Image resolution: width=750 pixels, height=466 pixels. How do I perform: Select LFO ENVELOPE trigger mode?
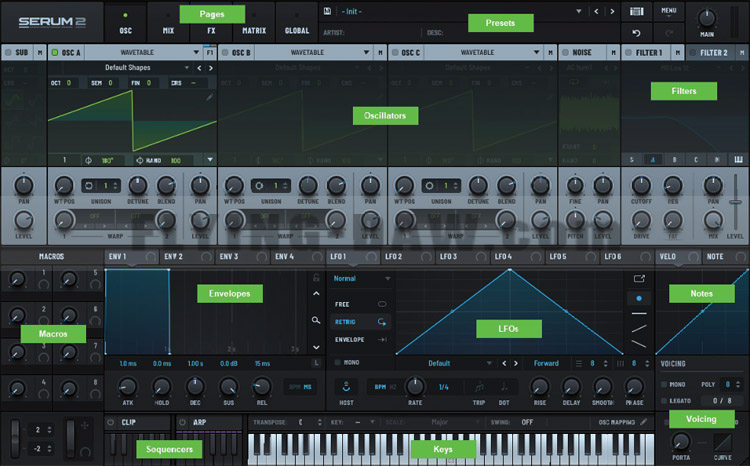pyautogui.click(x=361, y=340)
